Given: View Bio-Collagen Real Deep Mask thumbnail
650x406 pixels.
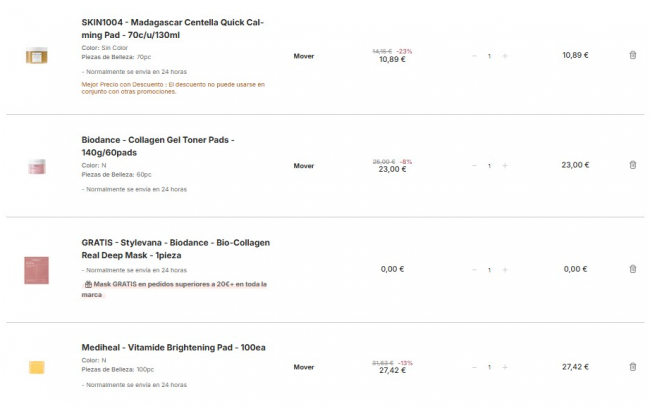Looking at the screenshot, I should (x=37, y=270).
